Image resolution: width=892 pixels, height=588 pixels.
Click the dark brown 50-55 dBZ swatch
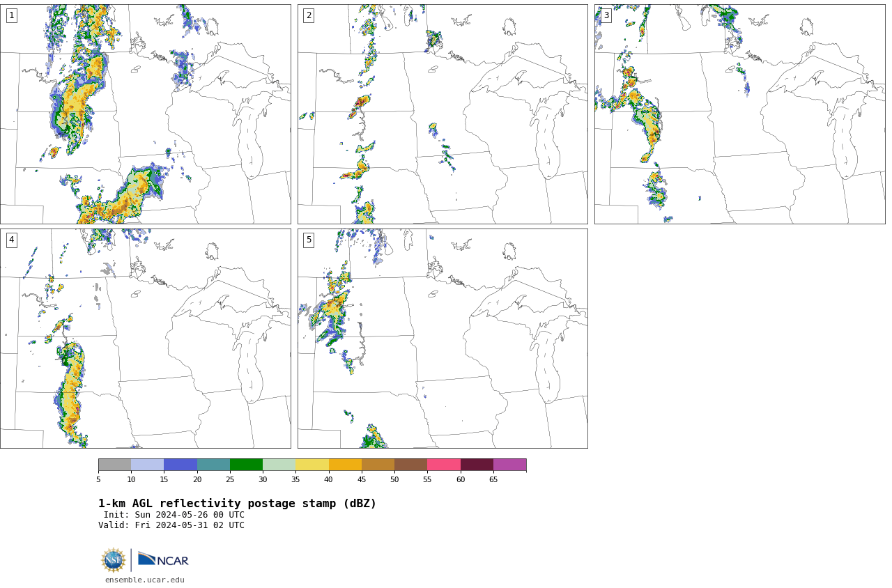pos(411,465)
